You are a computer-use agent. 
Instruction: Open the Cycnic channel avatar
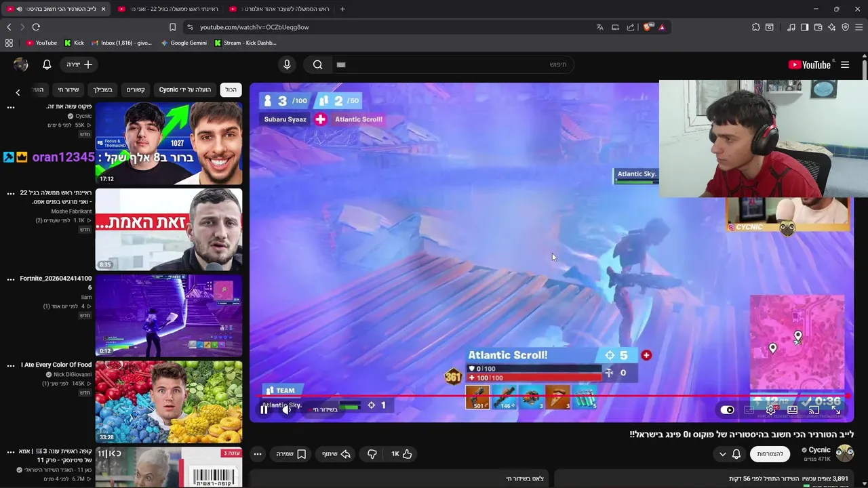(844, 453)
